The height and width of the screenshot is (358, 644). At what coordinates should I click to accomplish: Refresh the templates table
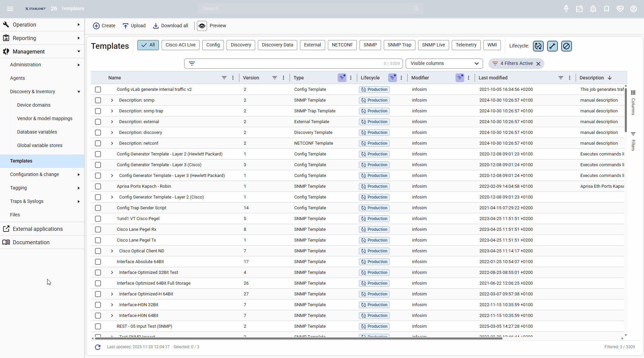pos(98,347)
